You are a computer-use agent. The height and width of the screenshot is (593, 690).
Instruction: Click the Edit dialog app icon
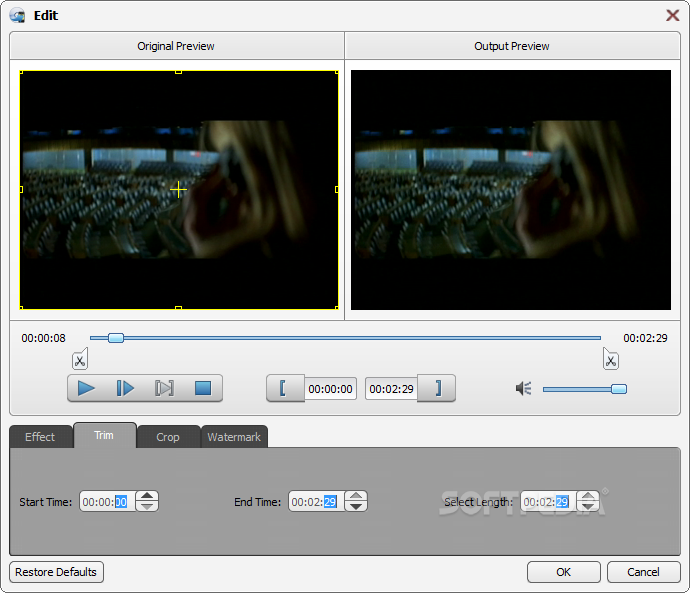[18, 16]
